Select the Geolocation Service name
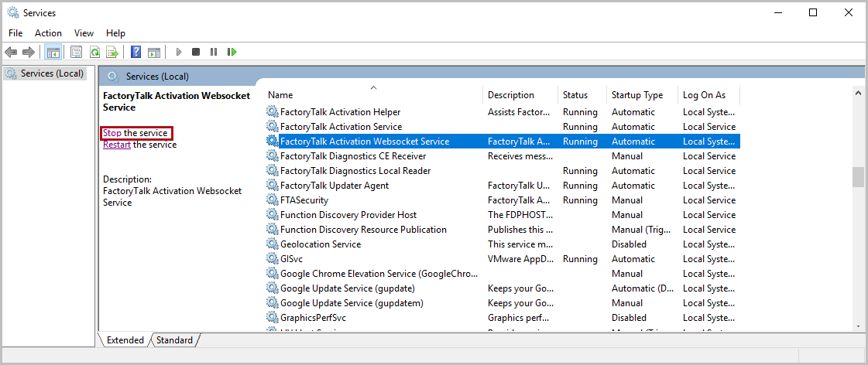Screen dimensions: 868x365 point(321,244)
